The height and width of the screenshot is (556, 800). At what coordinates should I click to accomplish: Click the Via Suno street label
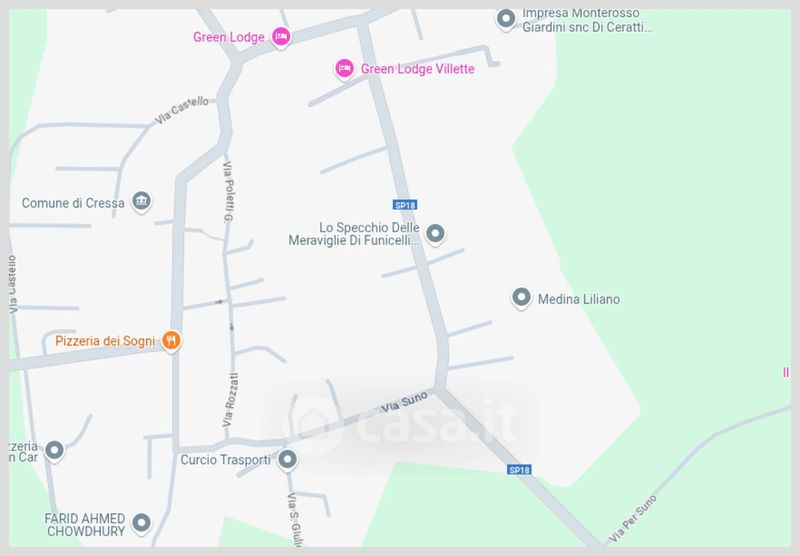pyautogui.click(x=404, y=402)
